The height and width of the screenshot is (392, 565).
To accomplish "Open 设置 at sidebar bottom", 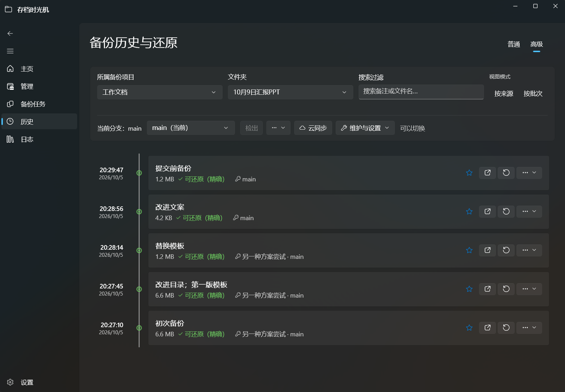I will [x=39, y=382].
